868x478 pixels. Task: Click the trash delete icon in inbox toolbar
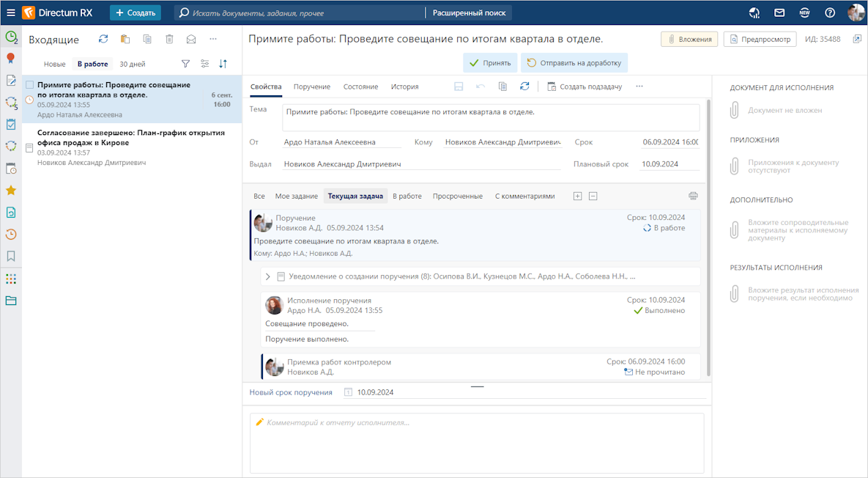169,40
